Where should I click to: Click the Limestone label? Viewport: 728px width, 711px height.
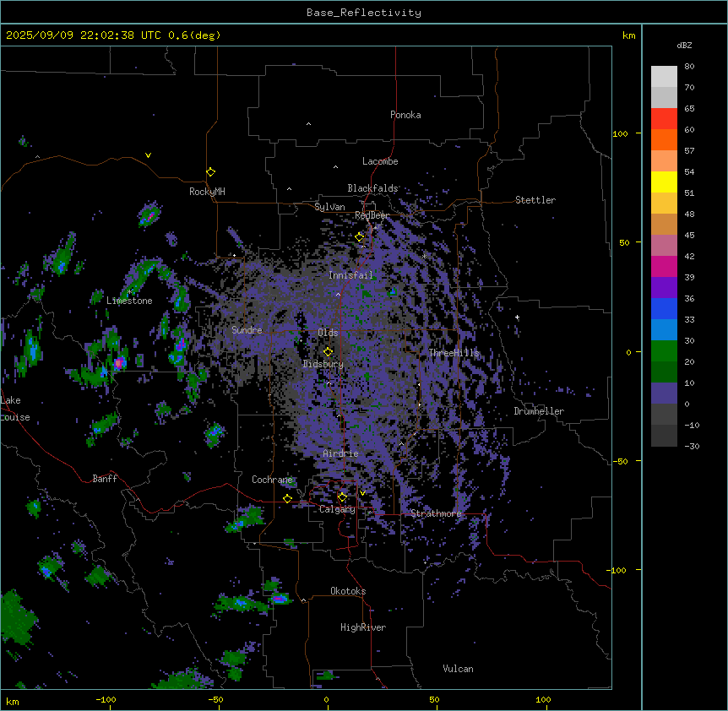click(x=129, y=301)
